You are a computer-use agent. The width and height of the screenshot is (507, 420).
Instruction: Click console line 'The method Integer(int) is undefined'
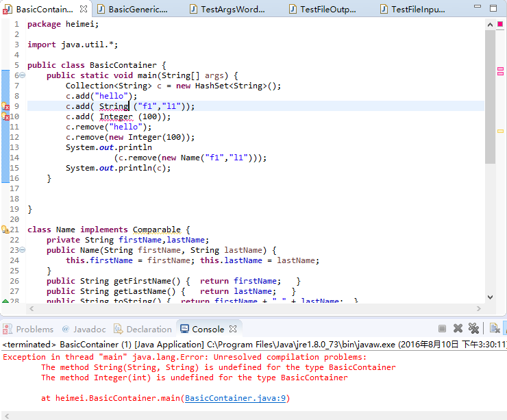tap(195, 378)
